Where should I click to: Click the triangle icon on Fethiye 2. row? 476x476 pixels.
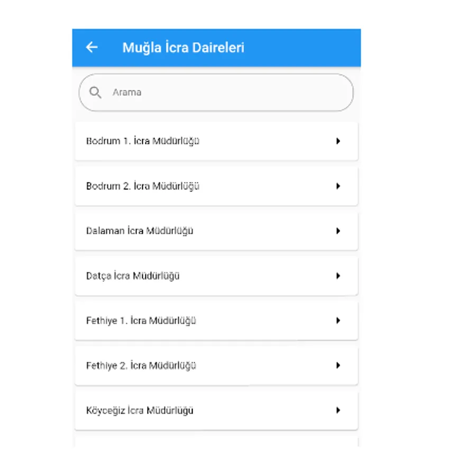coord(338,365)
